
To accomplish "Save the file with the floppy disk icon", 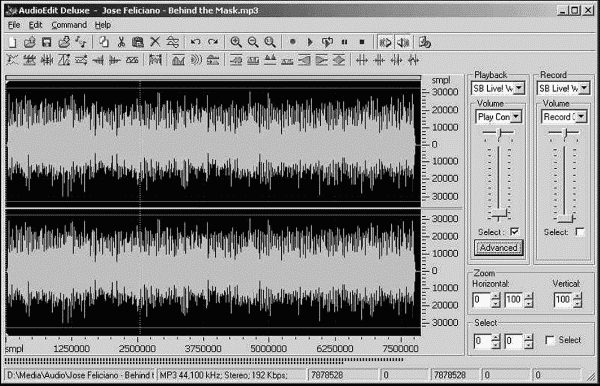I will [x=47, y=42].
